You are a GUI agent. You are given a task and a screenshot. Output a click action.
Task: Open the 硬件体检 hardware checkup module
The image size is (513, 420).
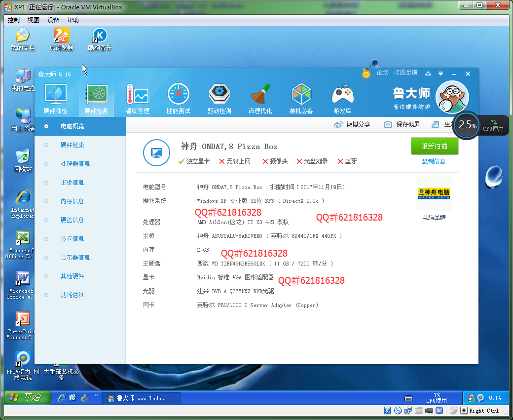point(56,99)
